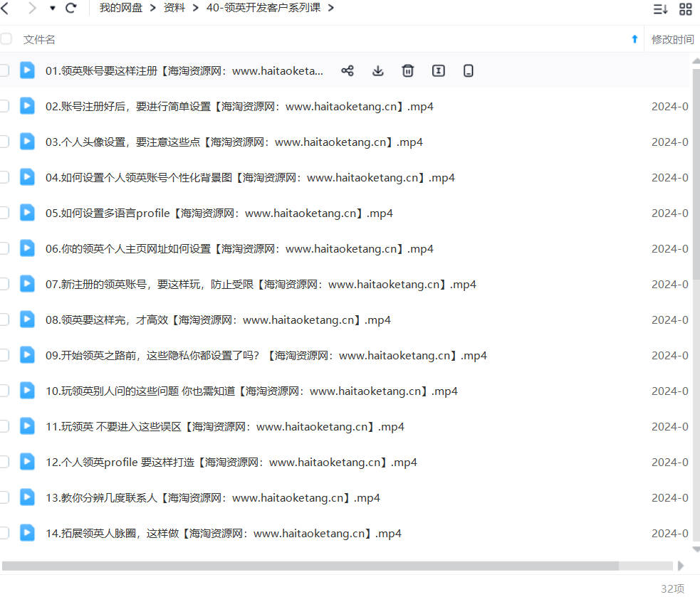Screen dimensions: 700x597
Task: Select file name 10.玩领英别人问的这些问题
Action: 251,391
